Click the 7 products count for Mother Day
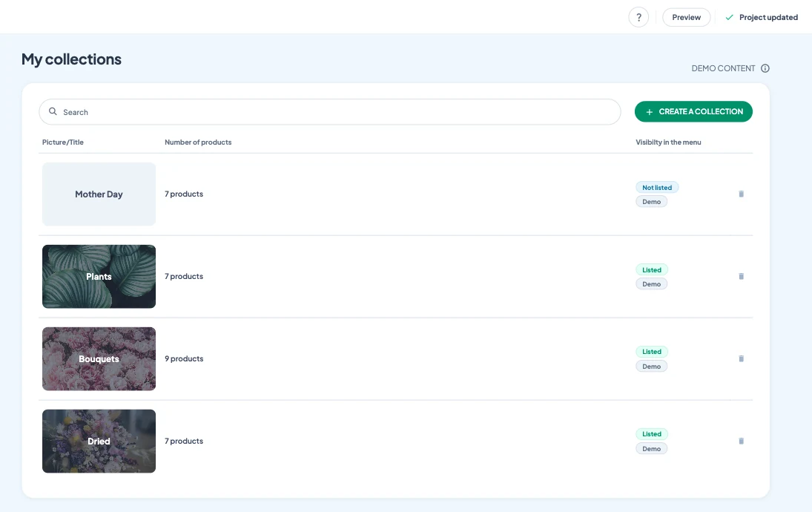Screen dimensions: 812x512 (184, 194)
